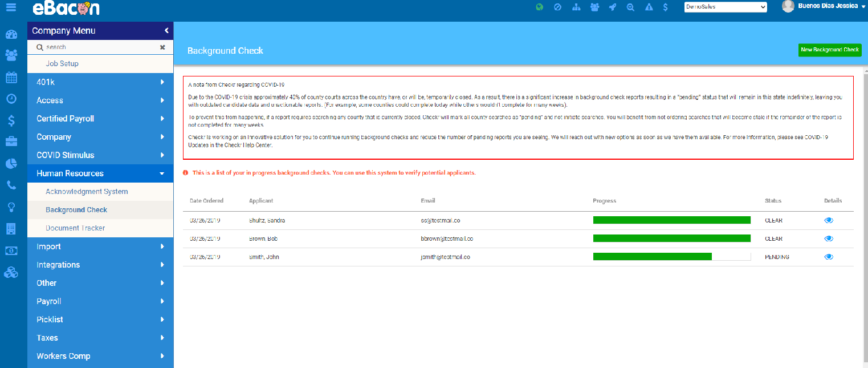Click the Progress column header
This screenshot has width=868, height=368.
point(605,201)
